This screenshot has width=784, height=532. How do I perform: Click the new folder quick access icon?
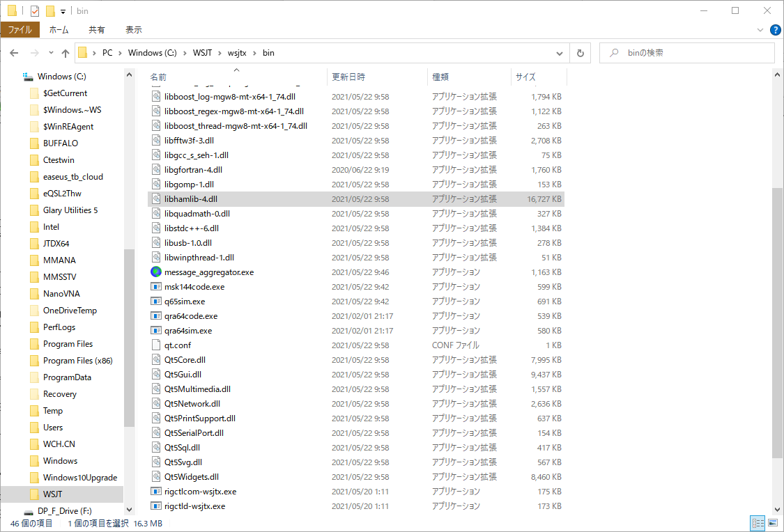50,10
